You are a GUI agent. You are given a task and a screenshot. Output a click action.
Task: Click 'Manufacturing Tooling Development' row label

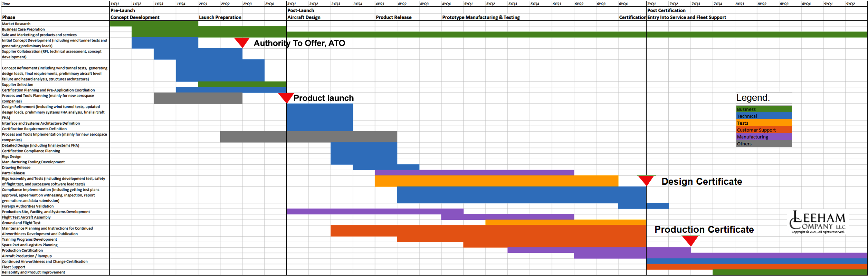33,162
